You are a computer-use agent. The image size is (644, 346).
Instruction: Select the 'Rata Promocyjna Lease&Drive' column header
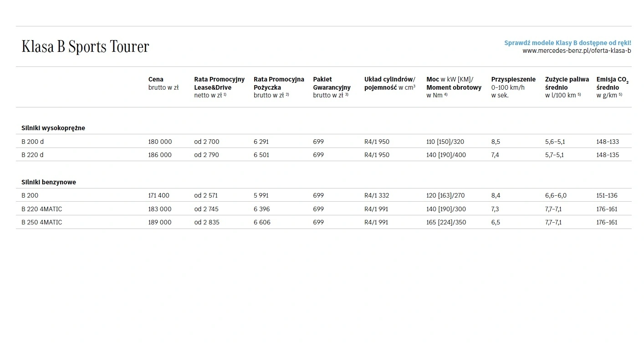pos(219,87)
